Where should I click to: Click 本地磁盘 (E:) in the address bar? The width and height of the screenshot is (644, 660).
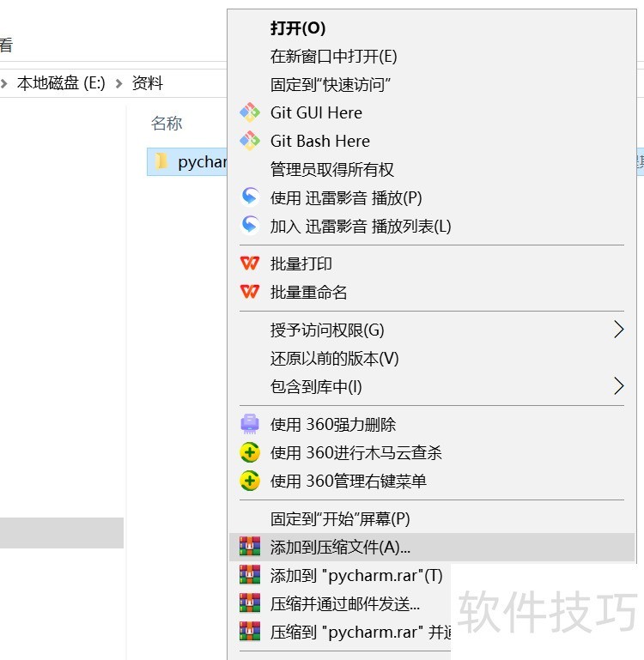[61, 83]
